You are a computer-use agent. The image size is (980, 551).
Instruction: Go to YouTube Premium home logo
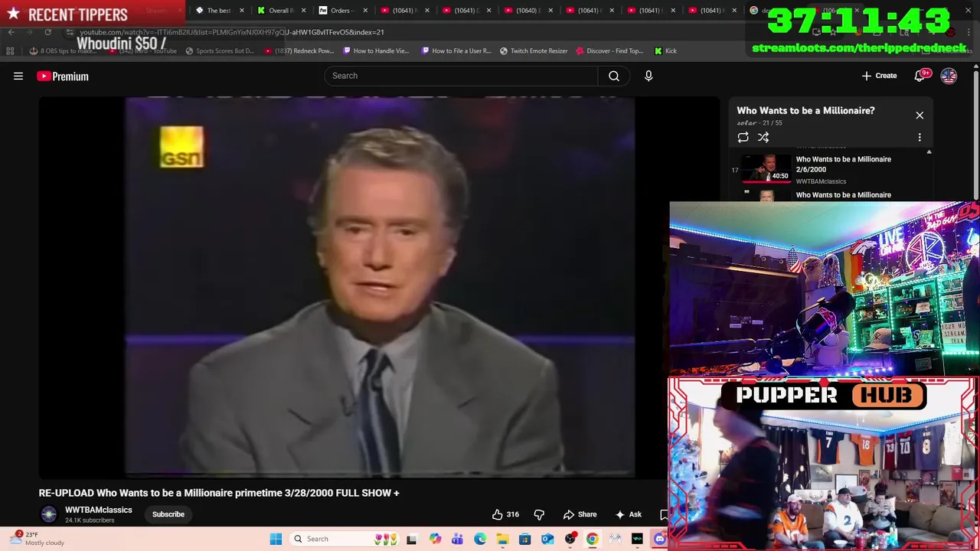pyautogui.click(x=63, y=76)
